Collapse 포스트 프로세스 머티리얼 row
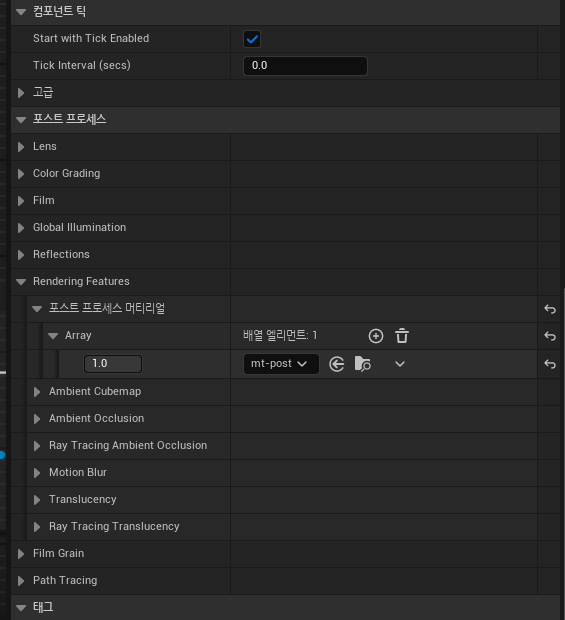The image size is (565, 620). (37, 309)
